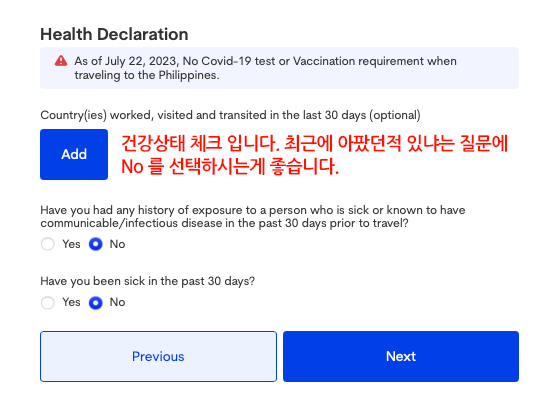Click the Covid-19 test requirement notice text
Image resolution: width=559 pixels, height=408 pixels.
[x=265, y=68]
